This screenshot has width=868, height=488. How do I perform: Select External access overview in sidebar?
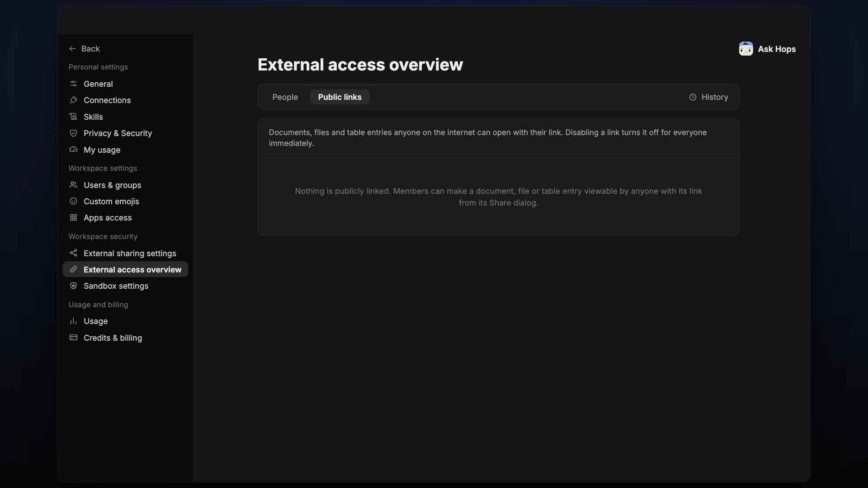point(125,269)
